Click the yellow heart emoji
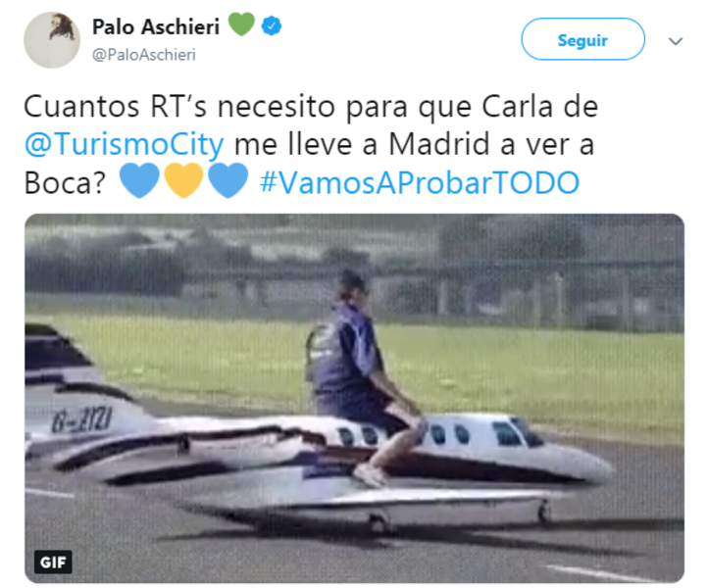This screenshot has width=708, height=588. click(x=183, y=180)
